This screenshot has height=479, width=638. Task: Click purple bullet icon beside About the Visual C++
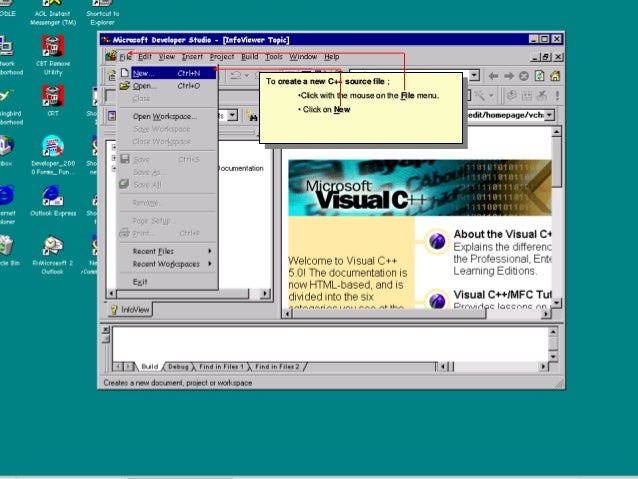437,241
